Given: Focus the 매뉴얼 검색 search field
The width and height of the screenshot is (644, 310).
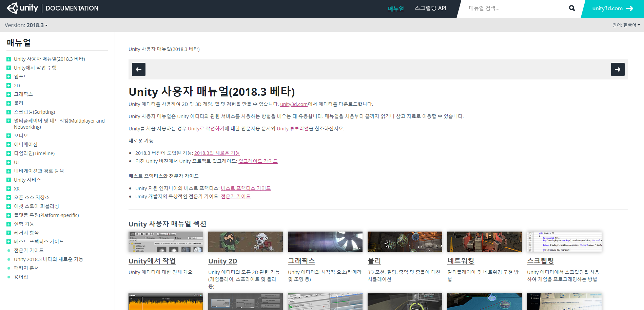Looking at the screenshot, I should click(515, 8).
